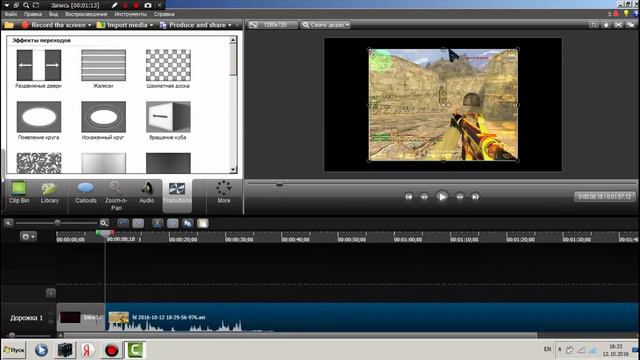Click the timeline copy icon
This screenshot has height=360, width=640.
click(x=188, y=223)
